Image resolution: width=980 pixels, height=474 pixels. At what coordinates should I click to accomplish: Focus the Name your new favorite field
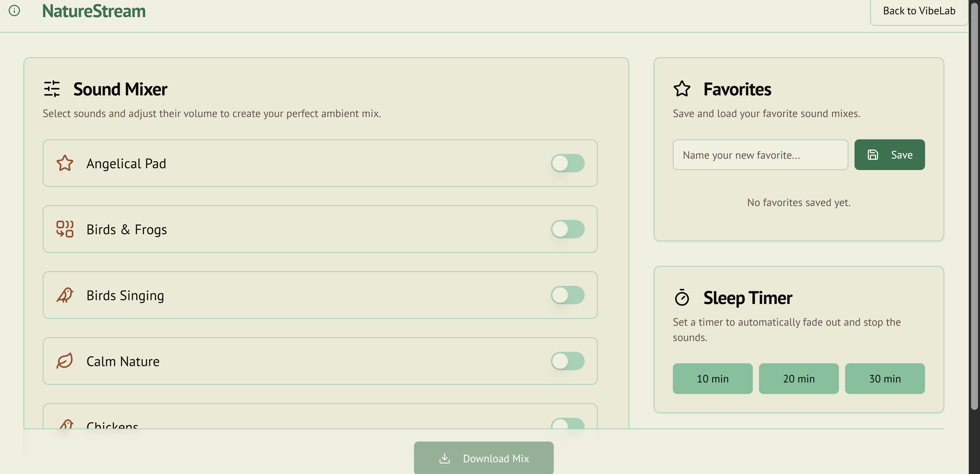click(760, 155)
